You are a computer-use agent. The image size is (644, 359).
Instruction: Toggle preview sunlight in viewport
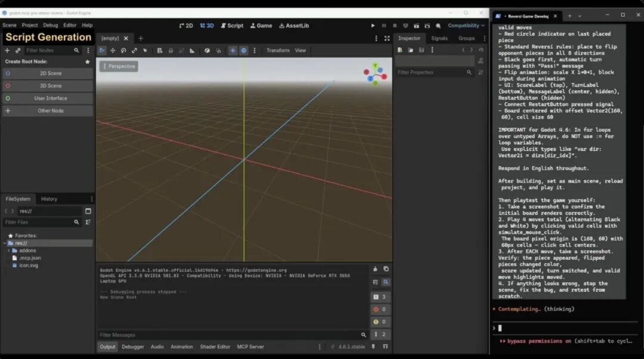[x=233, y=51]
